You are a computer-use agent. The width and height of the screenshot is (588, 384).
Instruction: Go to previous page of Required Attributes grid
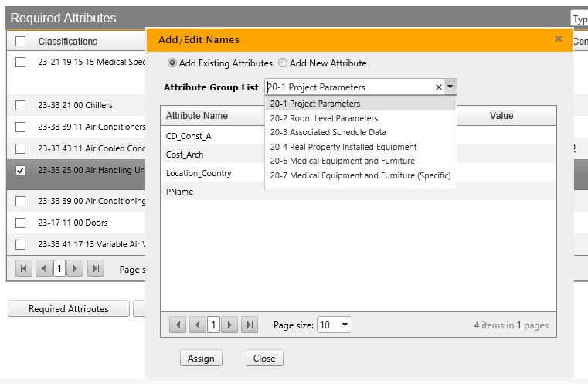coord(43,269)
